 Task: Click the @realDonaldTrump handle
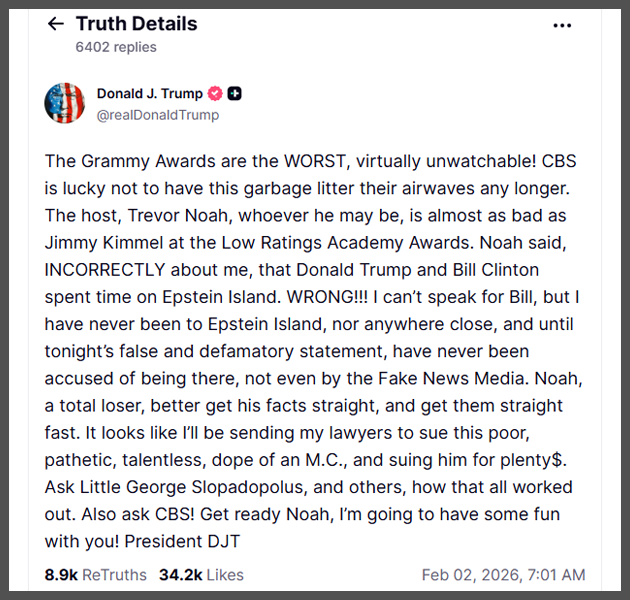click(x=157, y=115)
